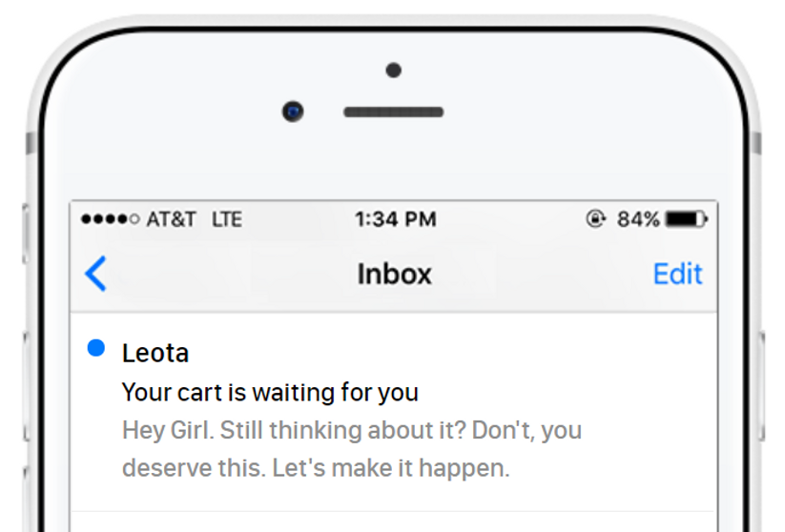Click the rotation lock icon in status bar

pos(595,219)
